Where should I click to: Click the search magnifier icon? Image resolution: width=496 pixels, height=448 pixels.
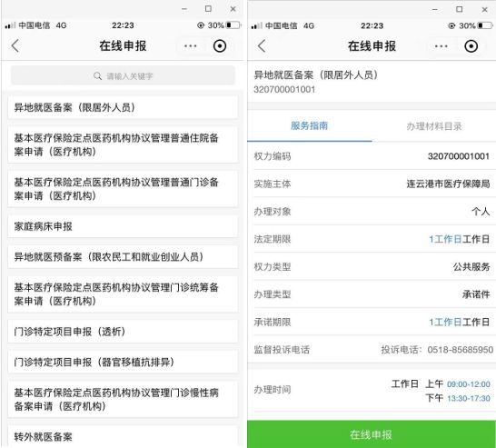coord(97,76)
